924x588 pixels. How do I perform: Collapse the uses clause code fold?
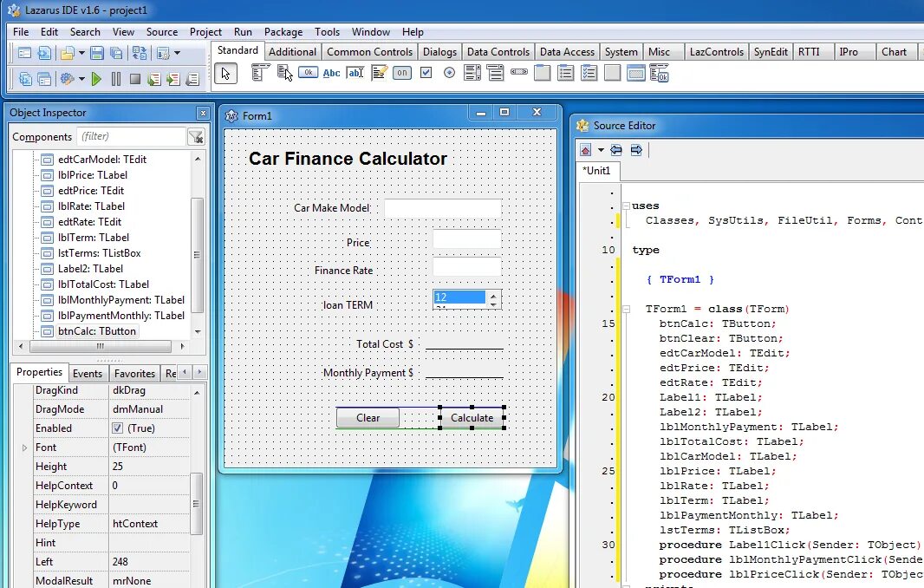pyautogui.click(x=627, y=206)
